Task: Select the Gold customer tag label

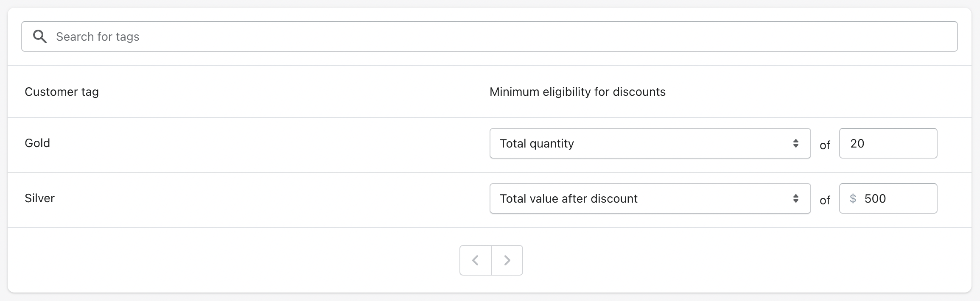Action: tap(37, 143)
